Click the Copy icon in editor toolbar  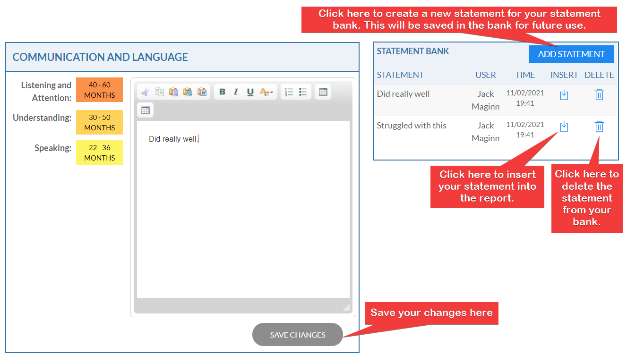(x=160, y=92)
